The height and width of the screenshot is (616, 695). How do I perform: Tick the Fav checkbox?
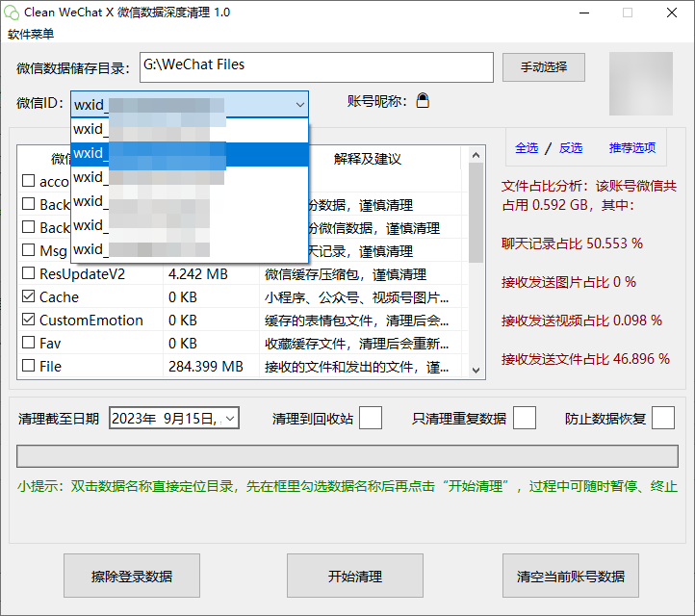28,342
